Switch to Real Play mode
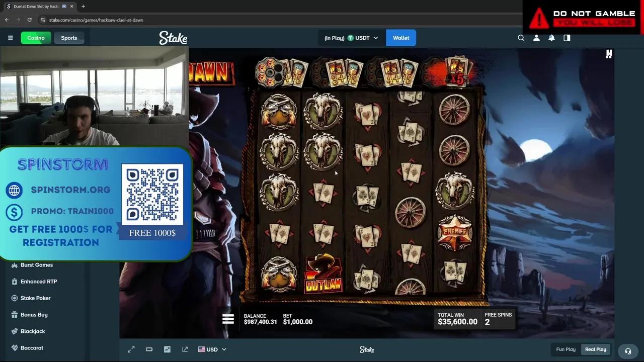 (x=595, y=349)
